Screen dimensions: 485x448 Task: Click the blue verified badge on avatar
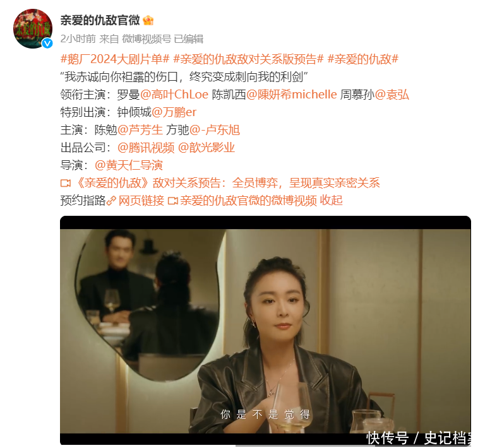click(x=47, y=44)
